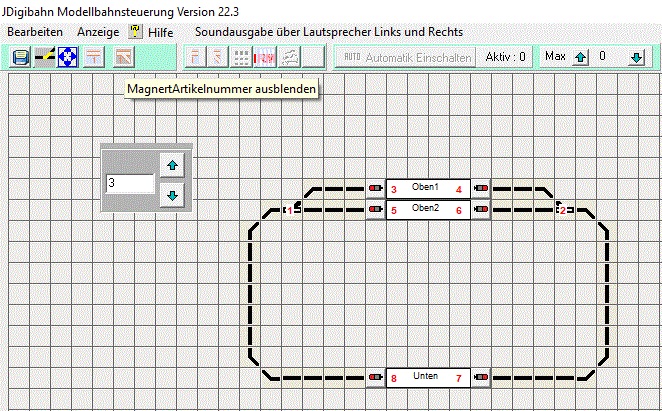Screen dimensions: 662x411
Task: Click feedback contact number 3 in Oben1
Action: pos(394,190)
